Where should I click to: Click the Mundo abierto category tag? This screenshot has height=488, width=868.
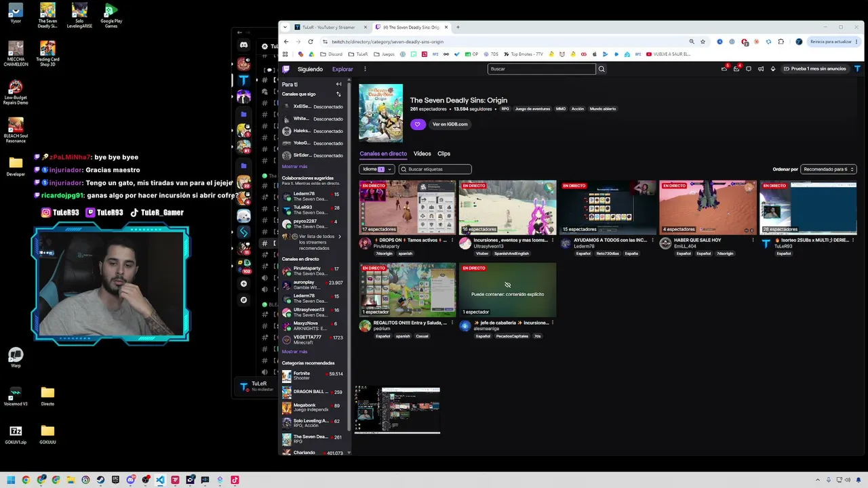click(x=603, y=109)
